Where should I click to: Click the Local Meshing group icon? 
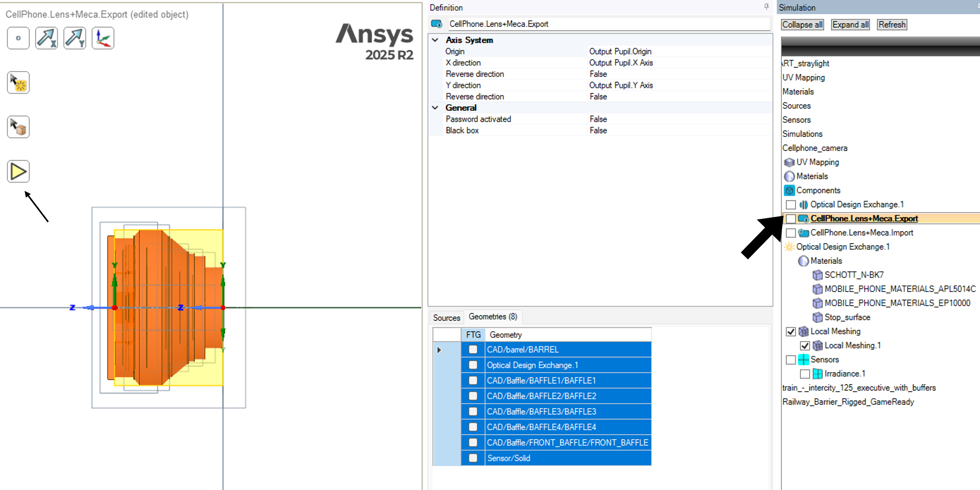click(x=803, y=331)
